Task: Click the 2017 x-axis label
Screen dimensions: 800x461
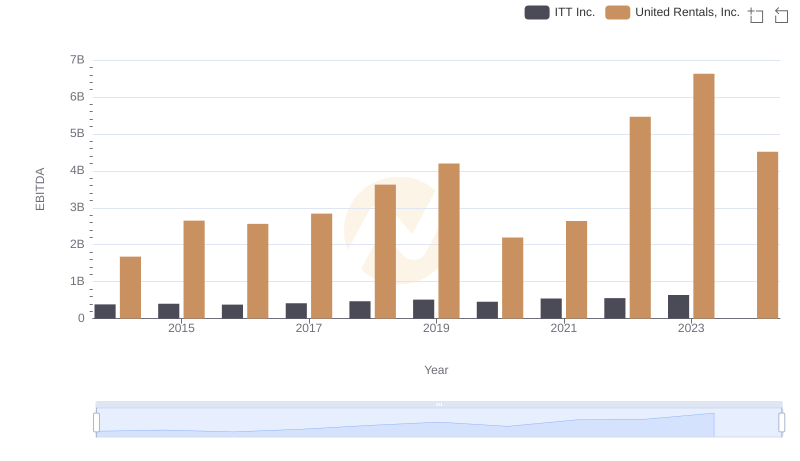Action: click(x=309, y=328)
